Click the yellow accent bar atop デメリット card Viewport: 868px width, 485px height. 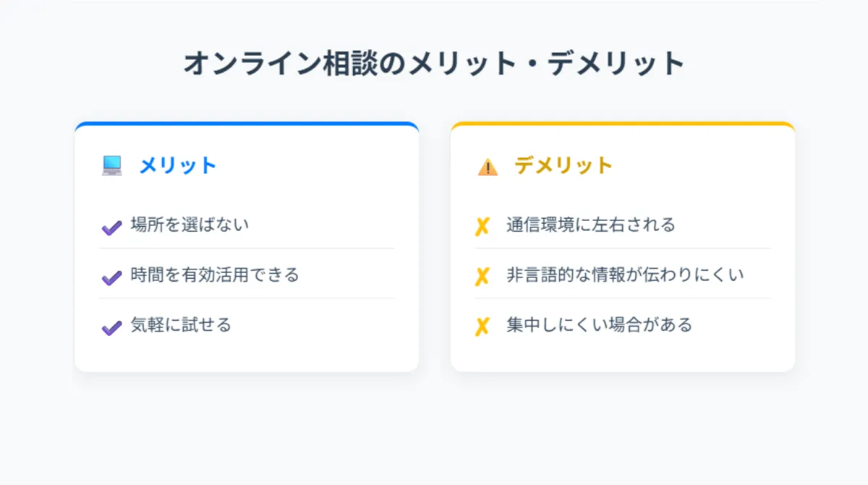click(623, 124)
